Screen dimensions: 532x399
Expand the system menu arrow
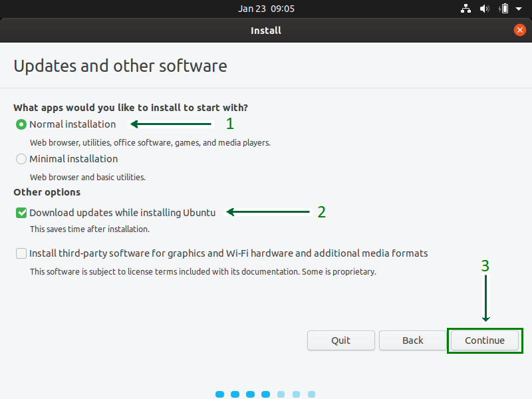(519, 9)
